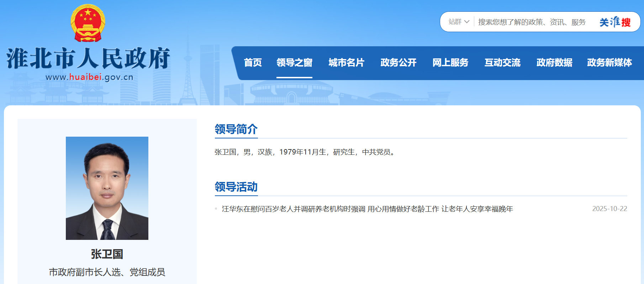Click the 关淮搜 search button
The image size is (644, 284).
pyautogui.click(x=615, y=22)
